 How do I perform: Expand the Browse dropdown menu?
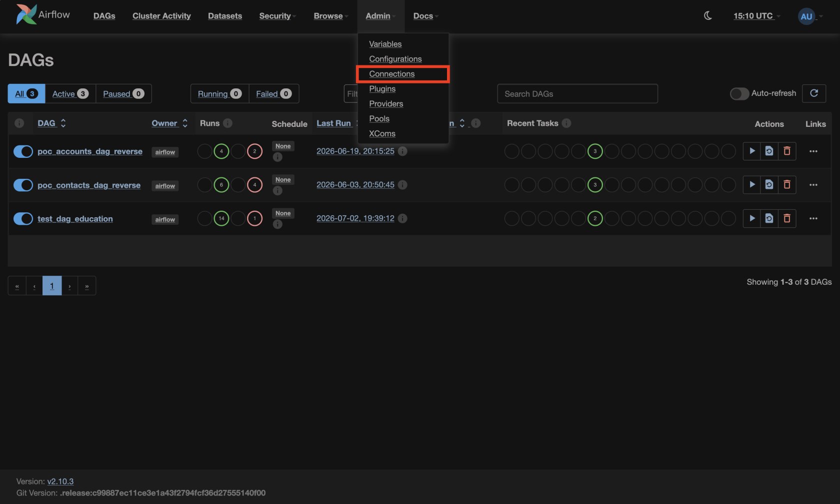point(331,16)
